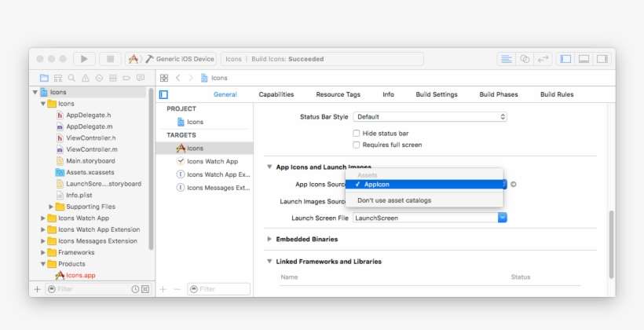Open the Capabilities tab
Viewport: 644px width, 330px height.
[276, 94]
